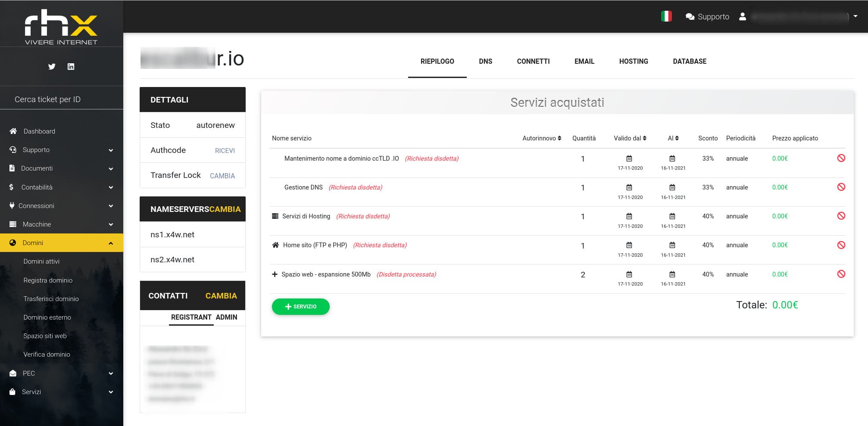Click the Contabilità dollar icon
Screen dimensions: 868x426
pyautogui.click(x=11, y=187)
